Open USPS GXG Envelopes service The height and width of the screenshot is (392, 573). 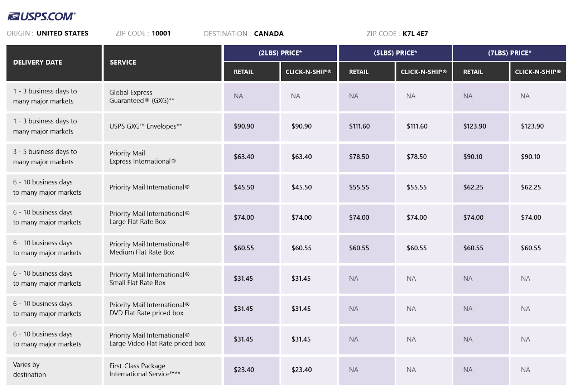pos(145,126)
